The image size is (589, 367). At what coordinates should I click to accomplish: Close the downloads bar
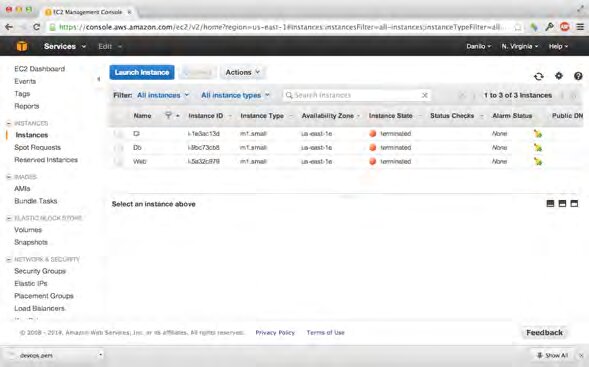(581, 355)
